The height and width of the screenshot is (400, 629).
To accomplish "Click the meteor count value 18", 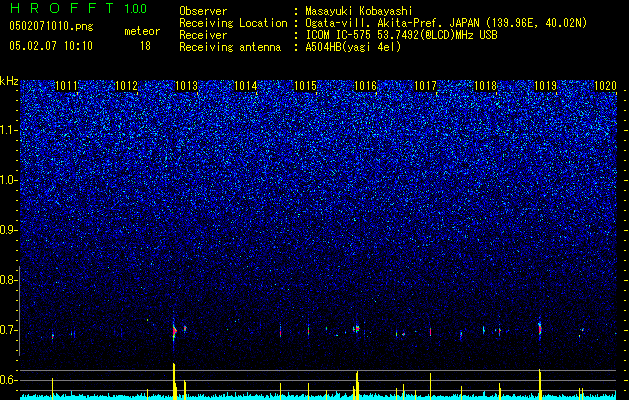I will [145, 46].
